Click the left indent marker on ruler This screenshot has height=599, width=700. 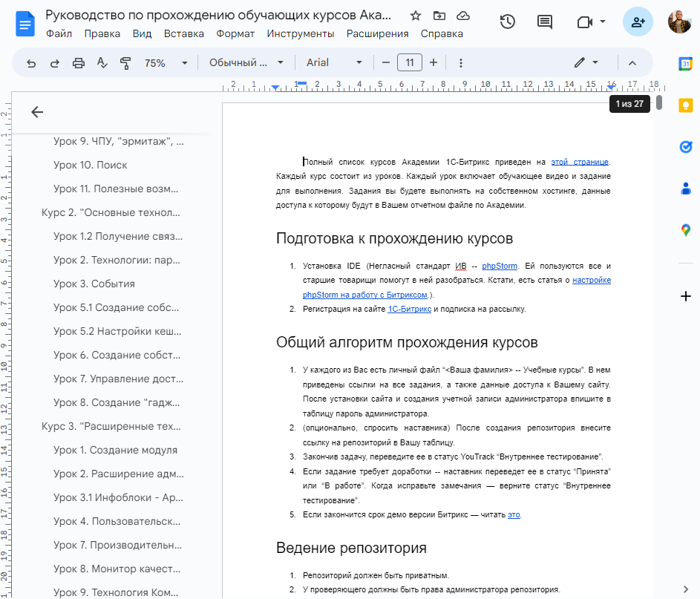tap(275, 88)
